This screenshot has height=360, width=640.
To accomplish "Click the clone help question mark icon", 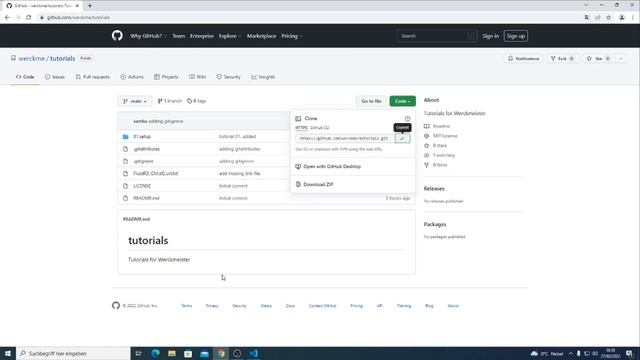I will (407, 119).
